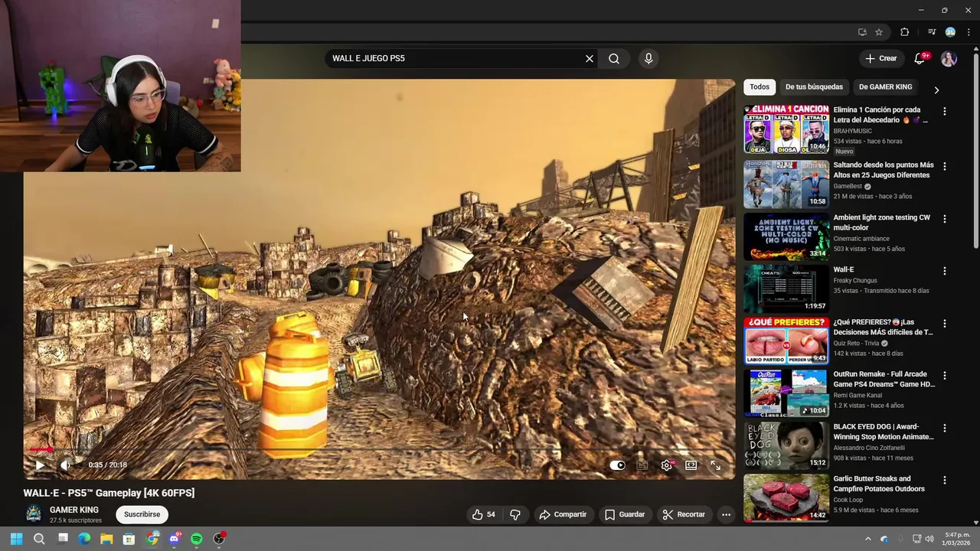Open options for Ambient light zone video

click(x=944, y=219)
